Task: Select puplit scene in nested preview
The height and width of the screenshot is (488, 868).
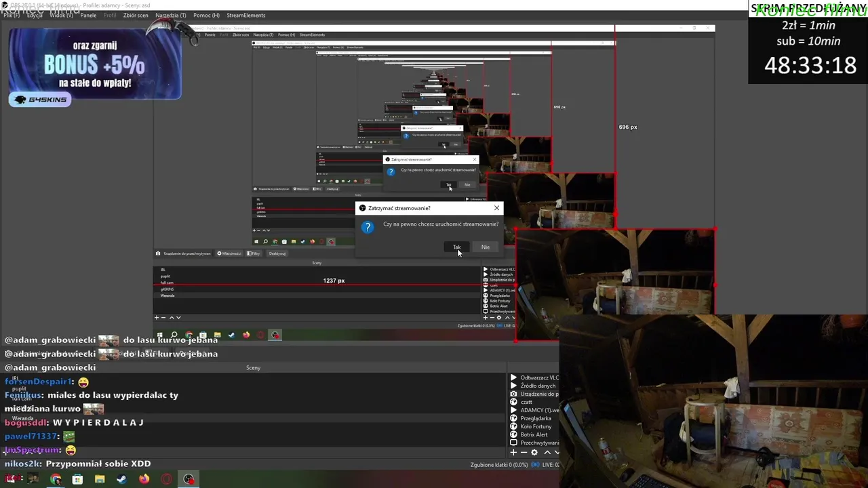Action: click(x=165, y=277)
